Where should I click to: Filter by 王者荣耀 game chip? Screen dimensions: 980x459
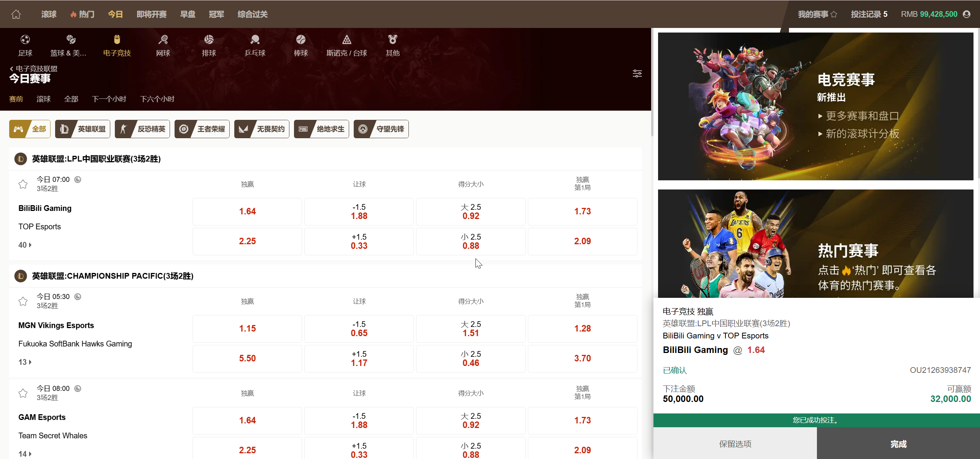tap(202, 129)
